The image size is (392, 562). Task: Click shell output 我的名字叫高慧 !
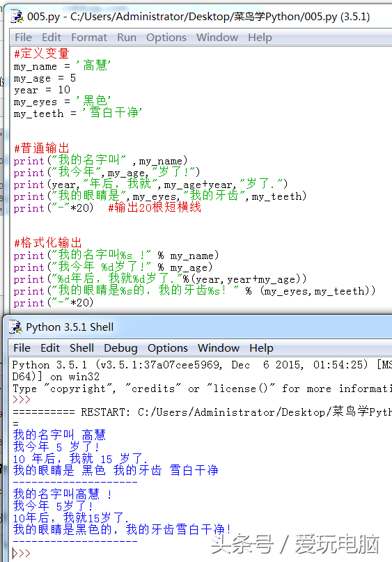tap(63, 494)
